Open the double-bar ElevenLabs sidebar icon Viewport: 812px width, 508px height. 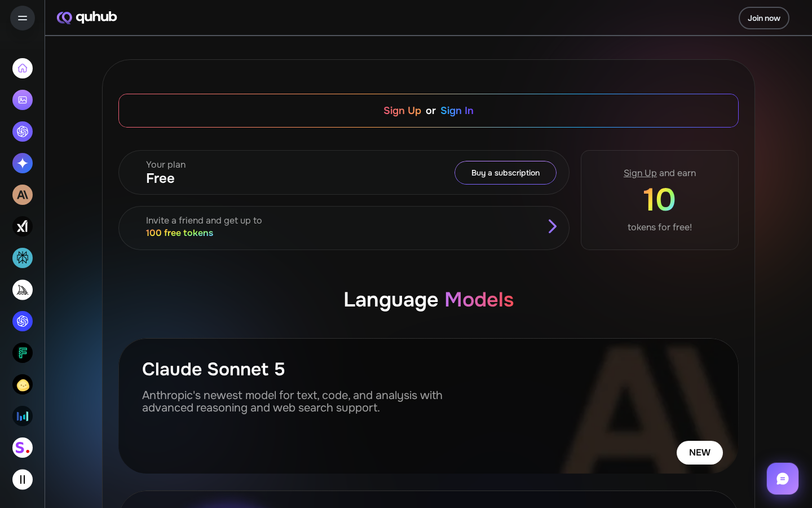(23, 479)
